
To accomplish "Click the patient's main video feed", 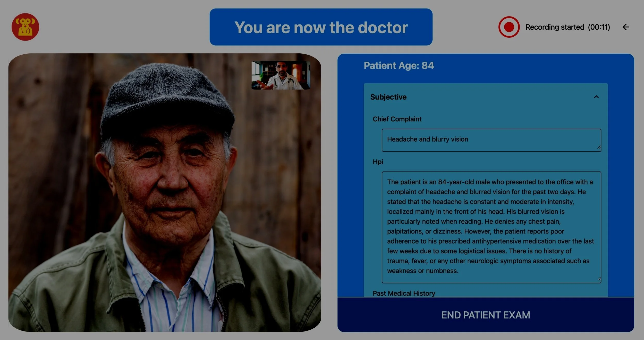I will click(x=165, y=192).
